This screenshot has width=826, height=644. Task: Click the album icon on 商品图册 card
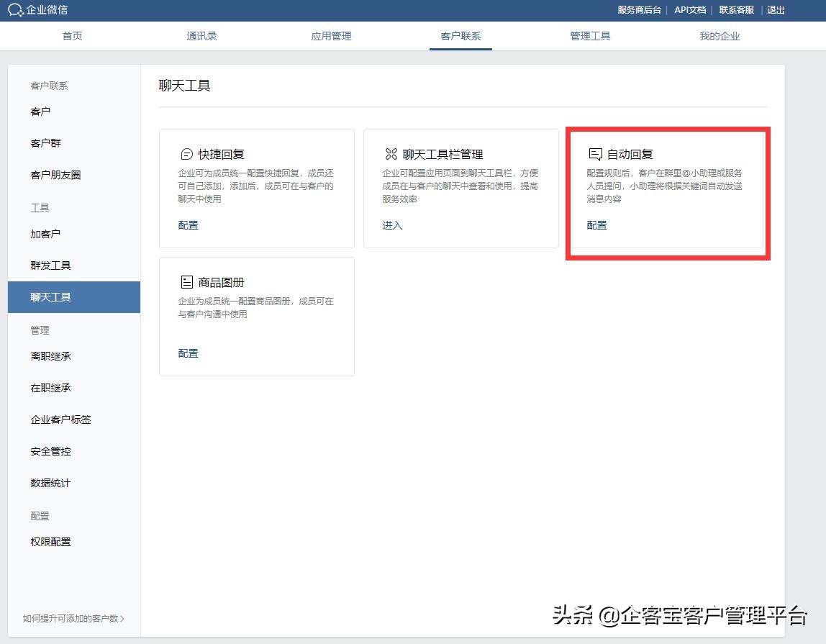188,282
